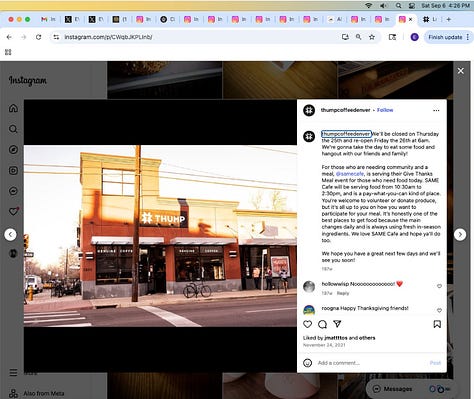Bookmark this page with the star icon
Screen dimensions: 474x399
pos(372,37)
